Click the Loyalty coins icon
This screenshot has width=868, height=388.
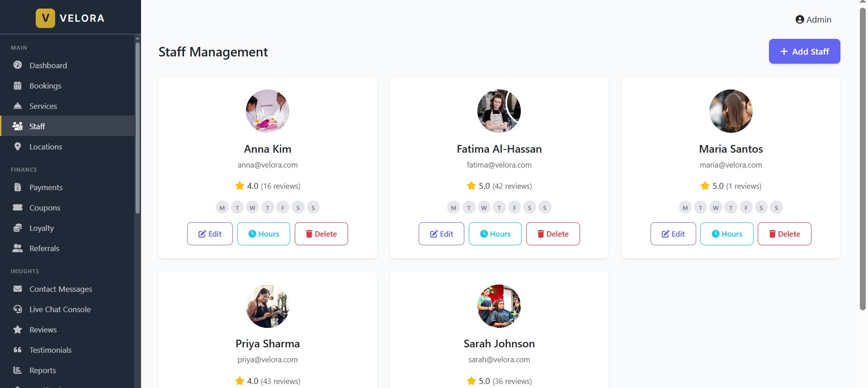coord(18,228)
